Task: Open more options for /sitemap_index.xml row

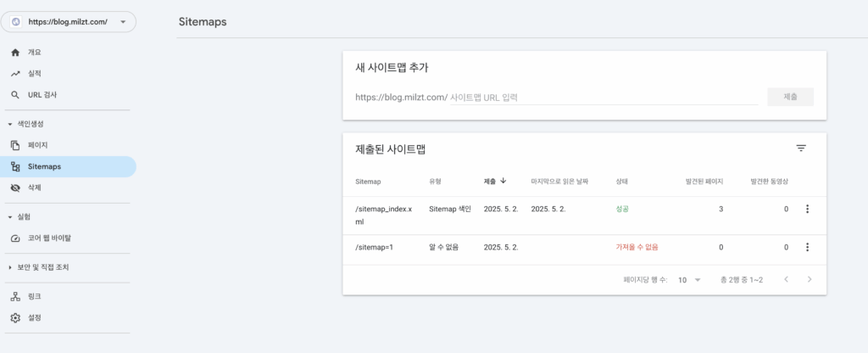Action: pos(807,209)
